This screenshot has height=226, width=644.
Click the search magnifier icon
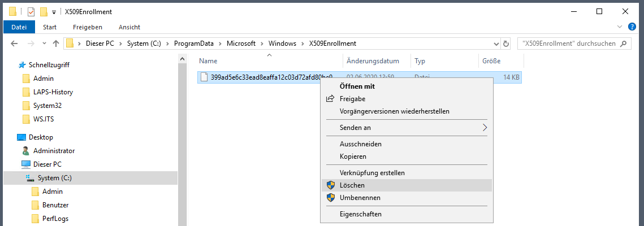624,44
